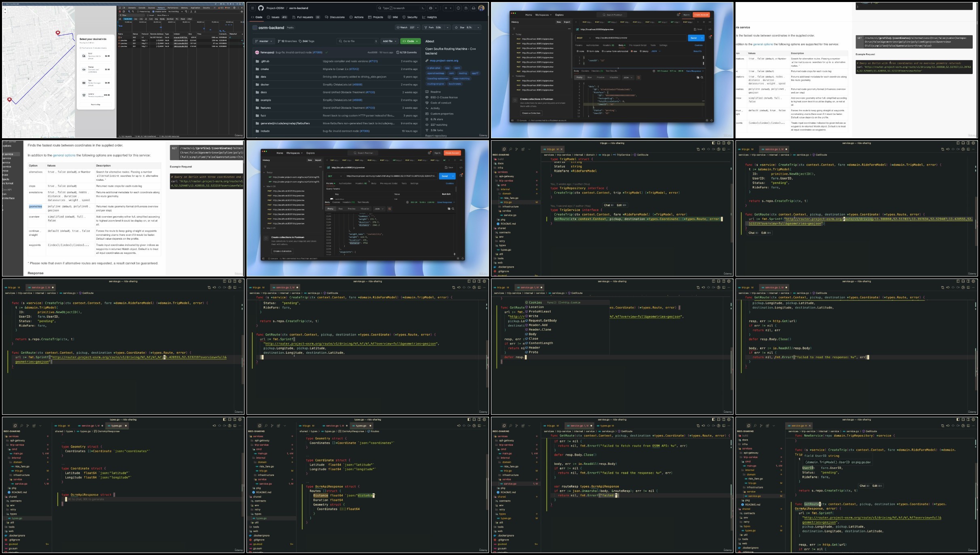Image resolution: width=980 pixels, height=555 pixels.
Task: Click the Back to Map button
Action: [x=95, y=104]
